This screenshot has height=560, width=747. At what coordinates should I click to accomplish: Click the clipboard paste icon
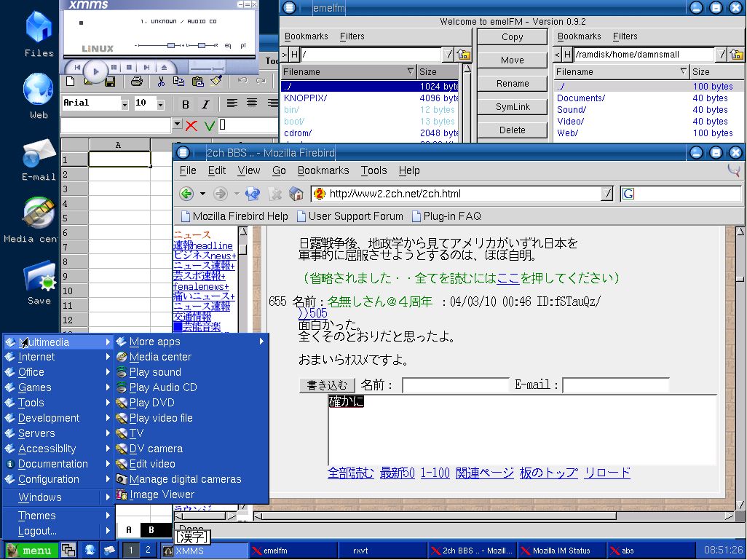pos(198,82)
